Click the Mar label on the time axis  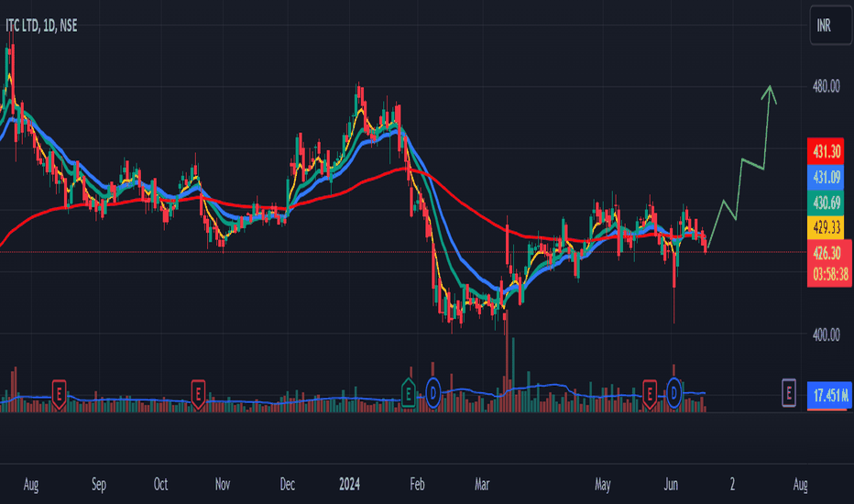click(x=482, y=485)
